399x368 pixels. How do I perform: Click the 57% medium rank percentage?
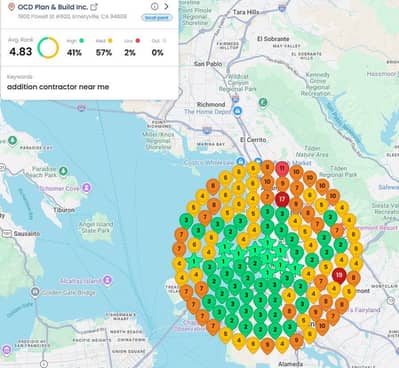(104, 53)
